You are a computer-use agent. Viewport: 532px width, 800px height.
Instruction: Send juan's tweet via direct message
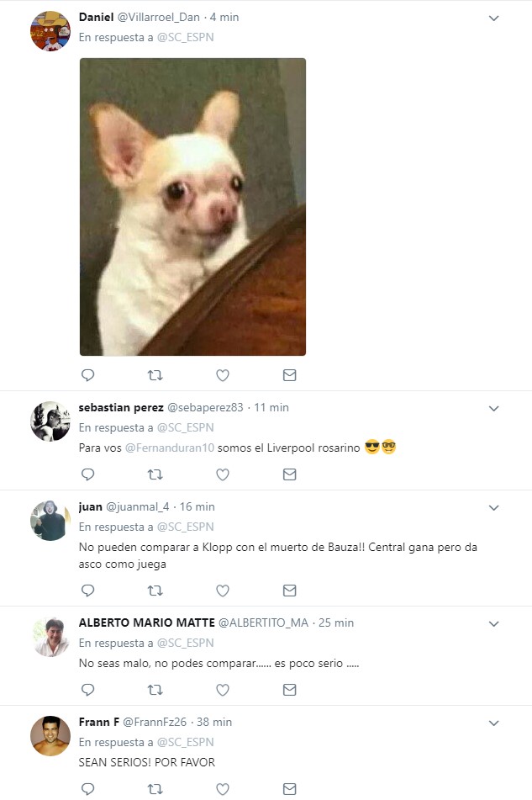click(289, 591)
